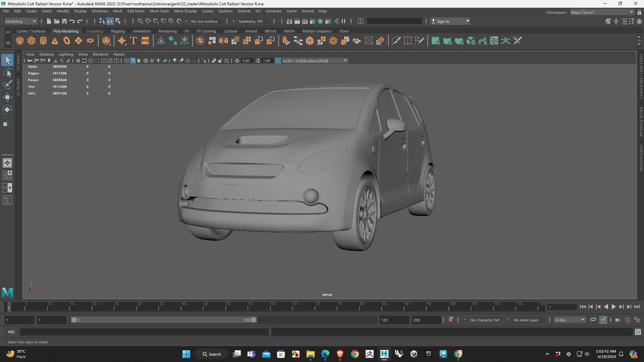This screenshot has height=362, width=644.
Task: Select the Scale tool in the toolbox
Action: coord(7,122)
